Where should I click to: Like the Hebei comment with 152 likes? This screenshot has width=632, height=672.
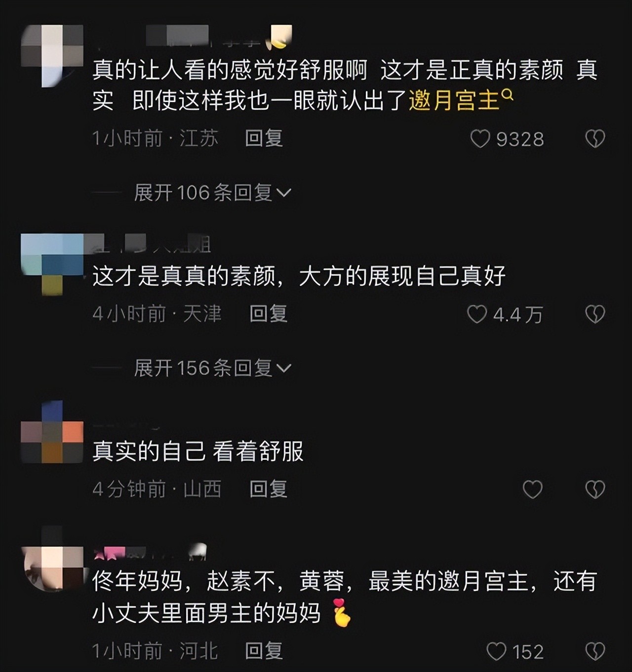pyautogui.click(x=496, y=652)
